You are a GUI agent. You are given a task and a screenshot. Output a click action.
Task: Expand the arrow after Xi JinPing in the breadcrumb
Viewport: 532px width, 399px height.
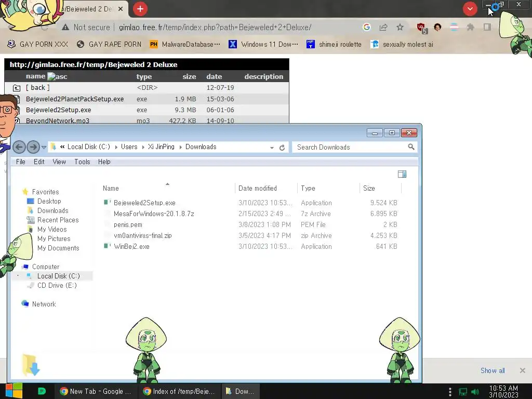(x=180, y=147)
